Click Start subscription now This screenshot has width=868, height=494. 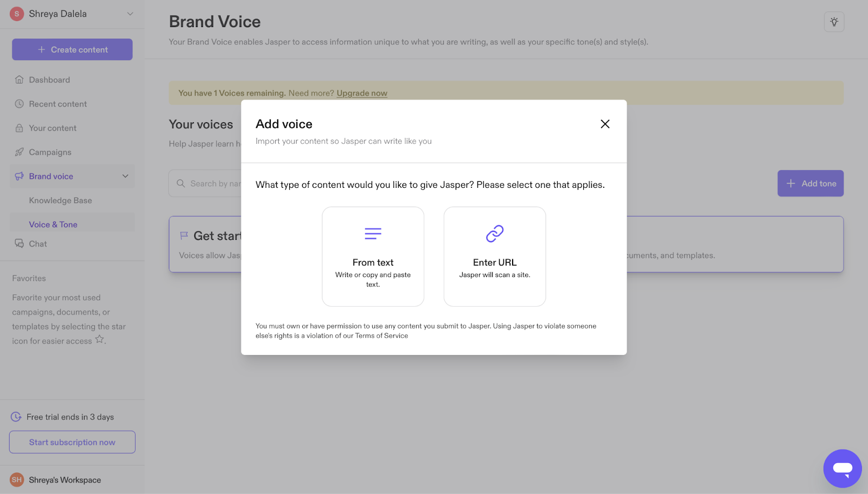[x=72, y=442]
